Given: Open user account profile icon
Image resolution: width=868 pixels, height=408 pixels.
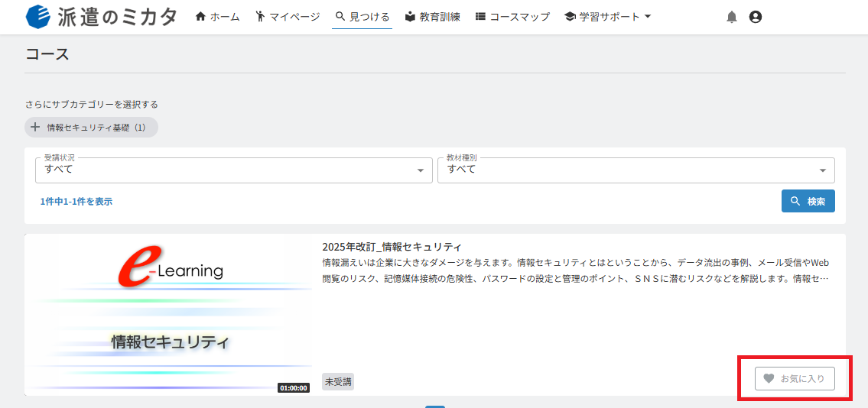Looking at the screenshot, I should click(755, 17).
